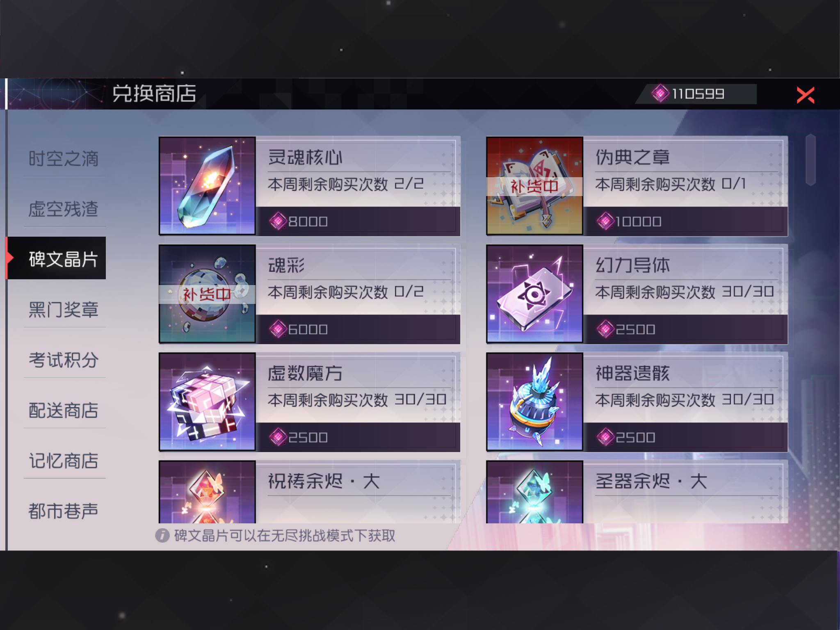Click the info icon beside 碑文晶片 hint
The image size is (840, 630).
pyautogui.click(x=162, y=535)
